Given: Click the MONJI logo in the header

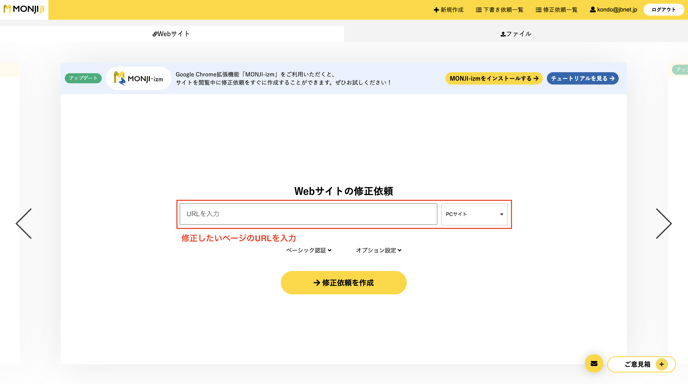Looking at the screenshot, I should 24,9.
